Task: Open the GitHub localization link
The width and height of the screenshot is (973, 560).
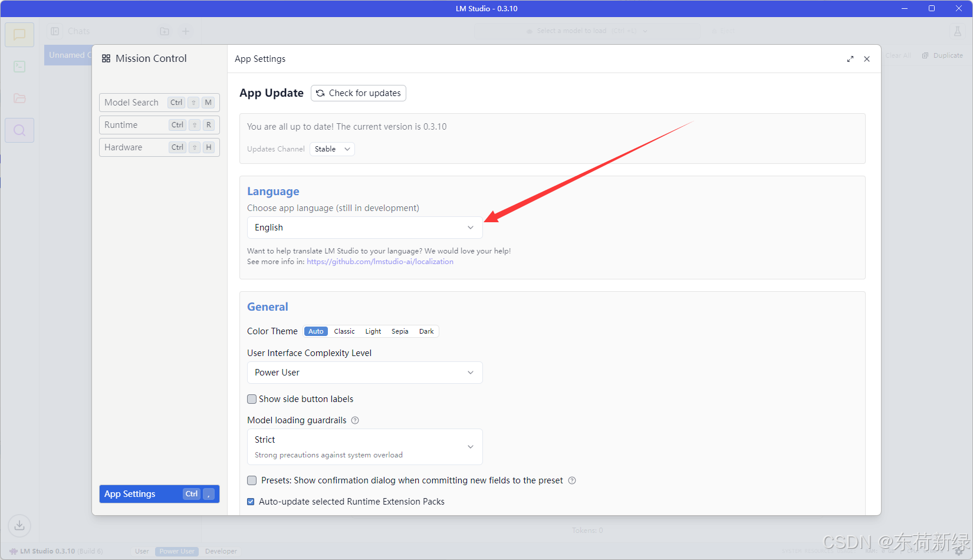Action: point(380,262)
